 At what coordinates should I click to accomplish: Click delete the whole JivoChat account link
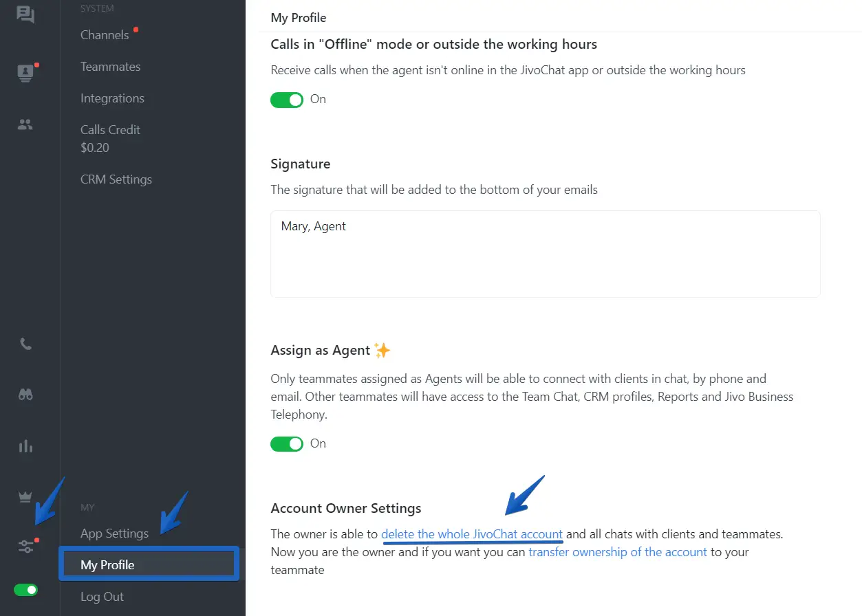coord(472,534)
